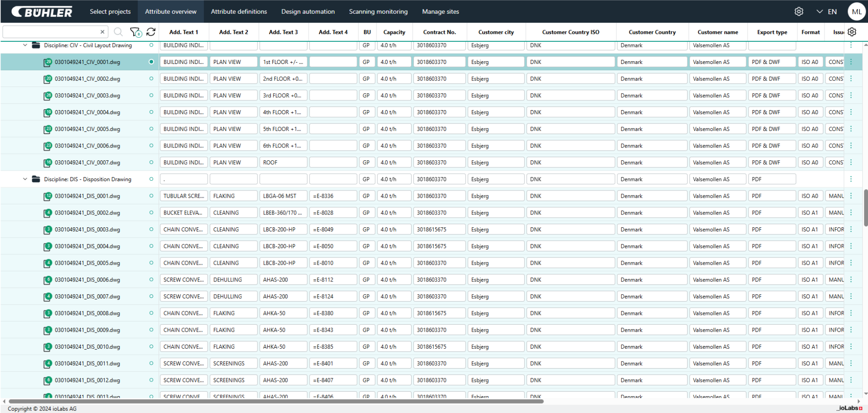Viewport: 868px width, 413px height.
Task: Click the Contract No. column header
Action: 439,32
